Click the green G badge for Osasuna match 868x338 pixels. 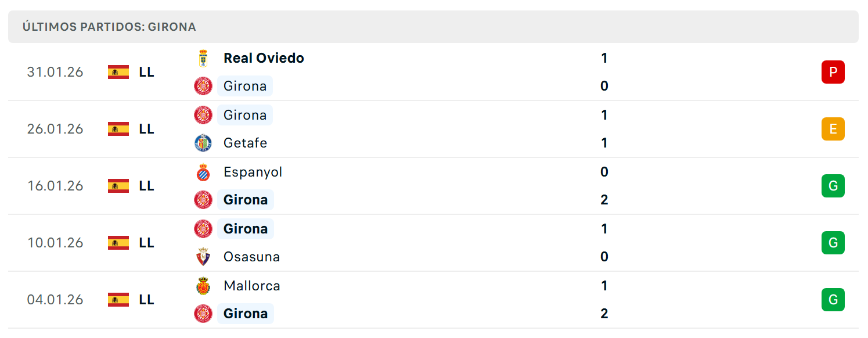click(x=833, y=243)
